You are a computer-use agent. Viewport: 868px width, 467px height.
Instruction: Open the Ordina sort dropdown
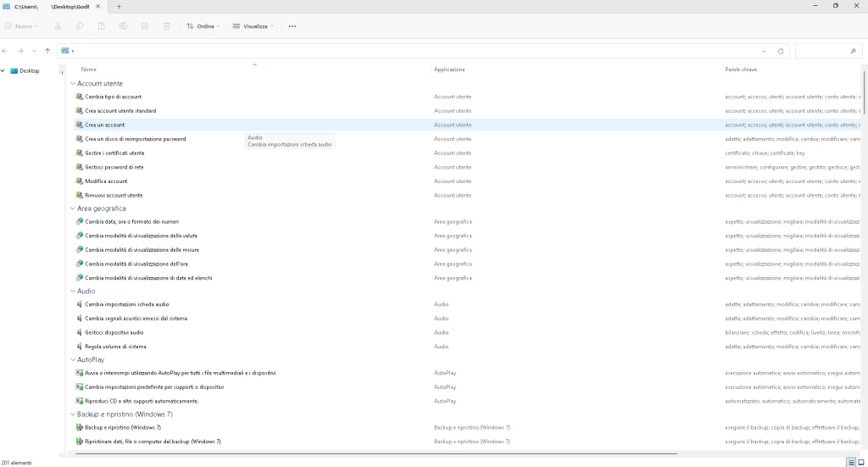pos(203,26)
